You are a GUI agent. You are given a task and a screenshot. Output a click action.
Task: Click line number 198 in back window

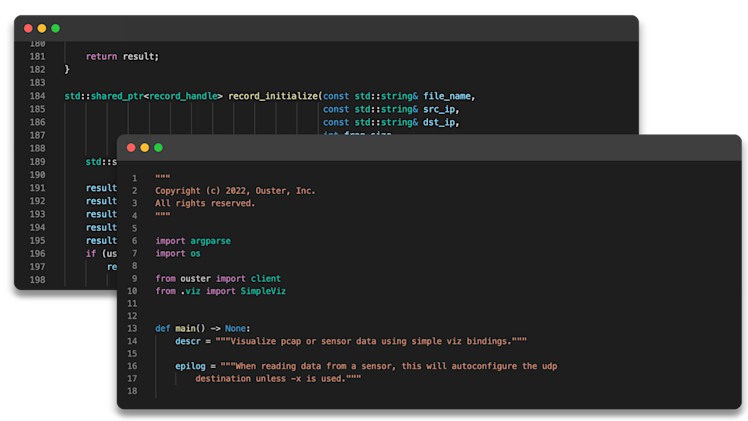37,280
